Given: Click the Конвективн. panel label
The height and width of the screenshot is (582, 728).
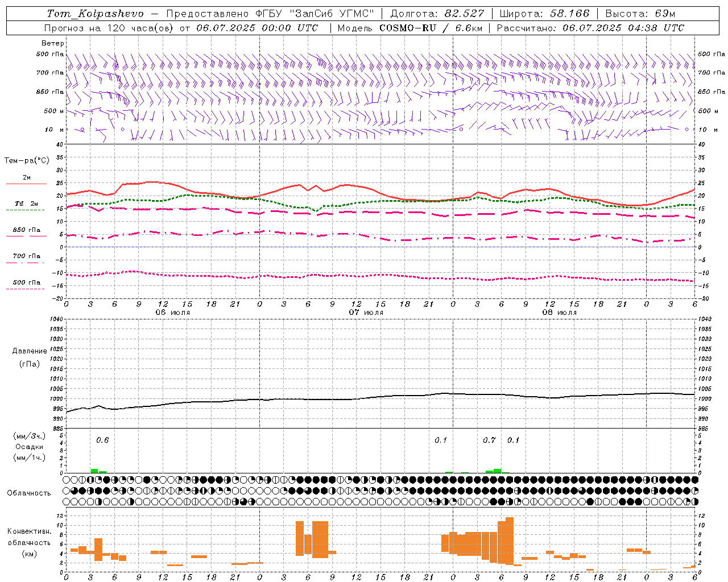Looking at the screenshot, I should (x=30, y=531).
